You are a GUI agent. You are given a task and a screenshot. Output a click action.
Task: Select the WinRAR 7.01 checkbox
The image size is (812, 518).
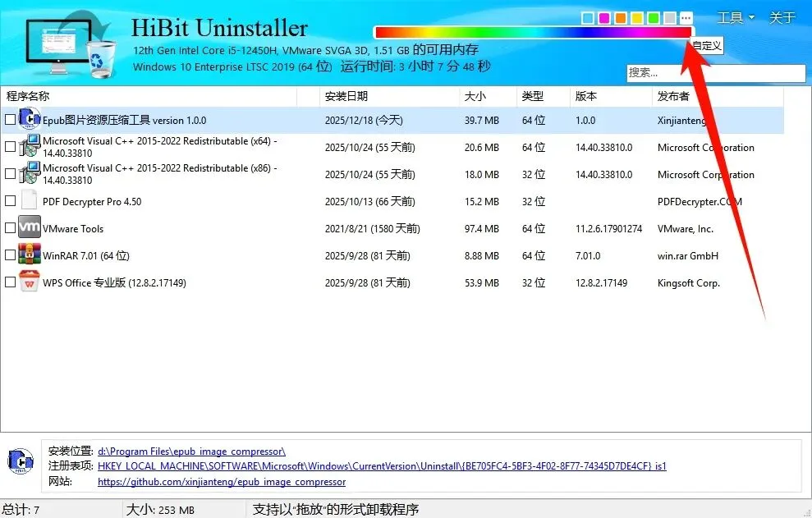tap(10, 254)
